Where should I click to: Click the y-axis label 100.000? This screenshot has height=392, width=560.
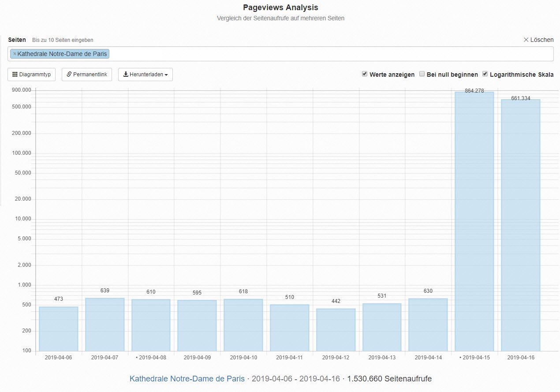point(22,153)
